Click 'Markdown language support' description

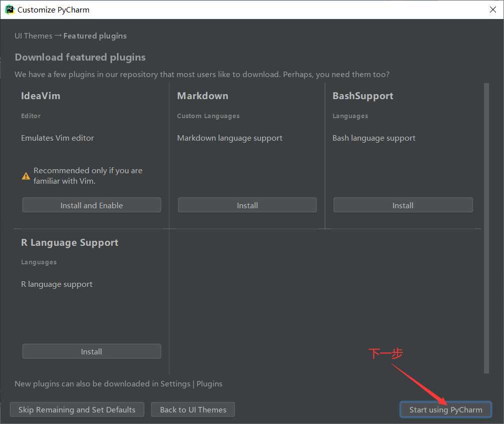[x=229, y=138]
